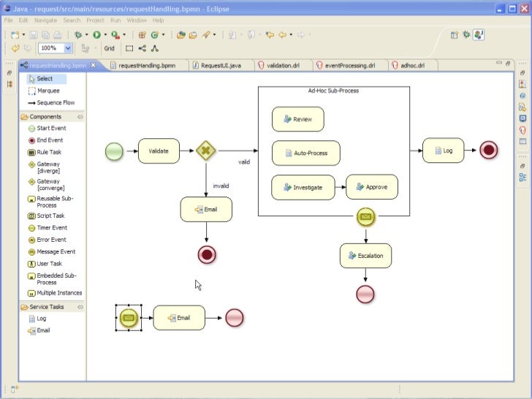This screenshot has height=399, width=532.
Task: Choose the Multiple Instances palette item
Action: click(x=55, y=293)
